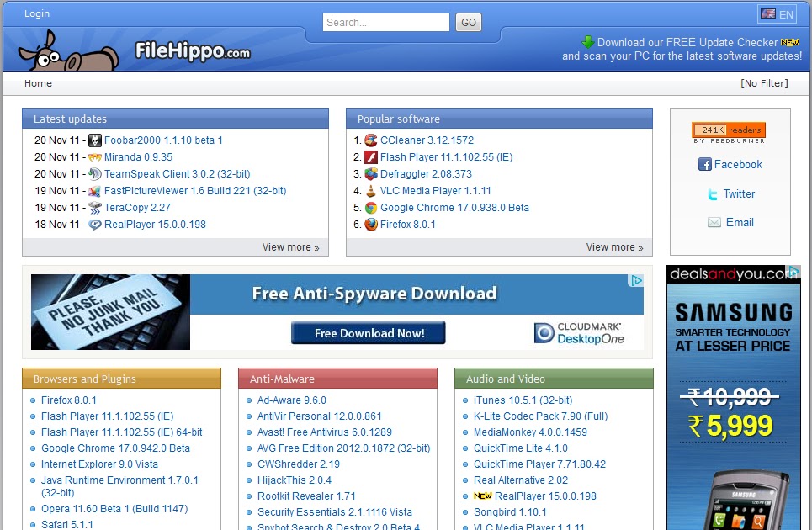Click the AdChoices icon on banner ad
The width and height of the screenshot is (812, 530).
tap(636, 280)
